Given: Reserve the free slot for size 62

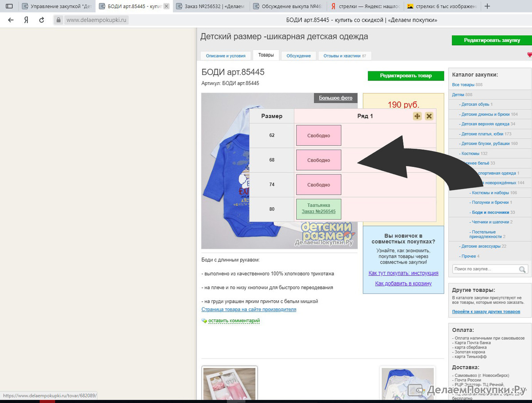Looking at the screenshot, I should point(318,136).
